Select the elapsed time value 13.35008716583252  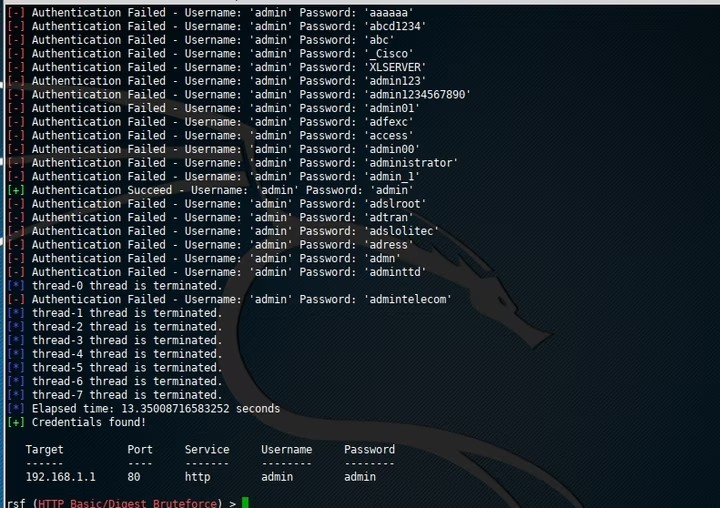(x=175, y=408)
